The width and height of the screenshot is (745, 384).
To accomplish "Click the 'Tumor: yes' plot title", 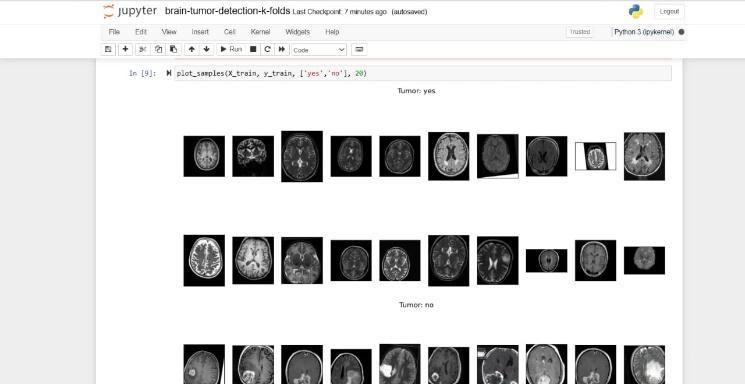I will click(416, 91).
